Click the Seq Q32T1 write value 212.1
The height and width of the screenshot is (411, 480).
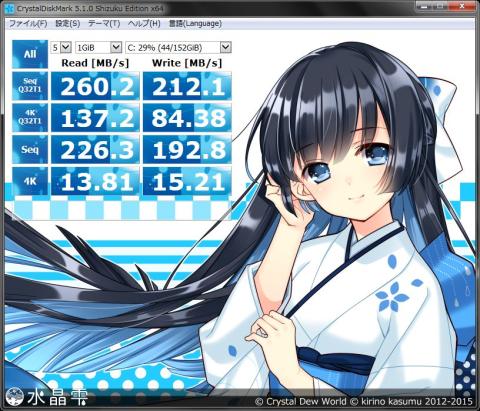tap(187, 86)
